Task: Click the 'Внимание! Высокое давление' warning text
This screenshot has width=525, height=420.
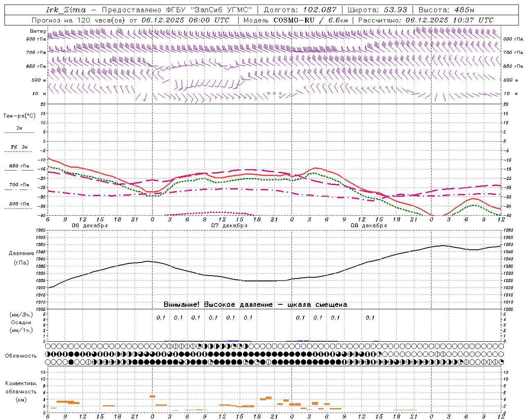Action: 218,305
